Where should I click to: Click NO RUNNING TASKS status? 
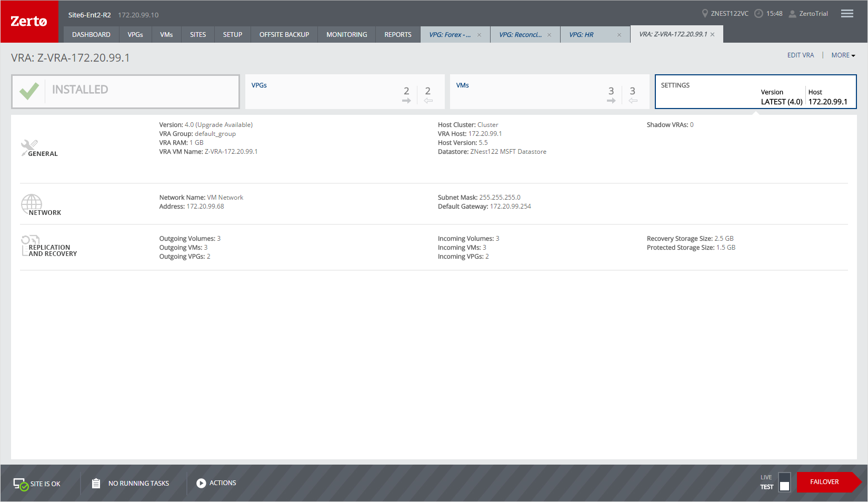point(139,484)
